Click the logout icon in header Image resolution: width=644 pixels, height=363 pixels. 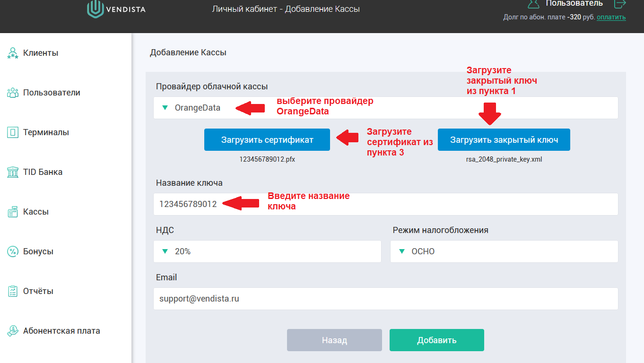[x=619, y=4]
